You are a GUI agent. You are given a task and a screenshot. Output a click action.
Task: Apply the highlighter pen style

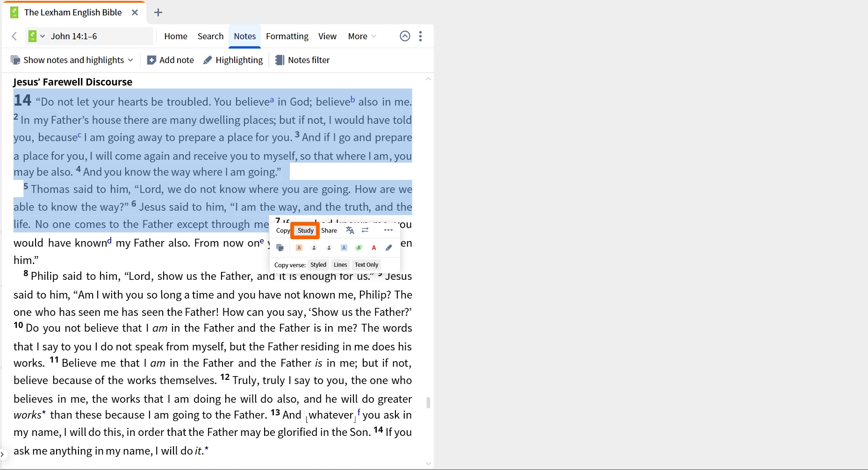tap(389, 248)
